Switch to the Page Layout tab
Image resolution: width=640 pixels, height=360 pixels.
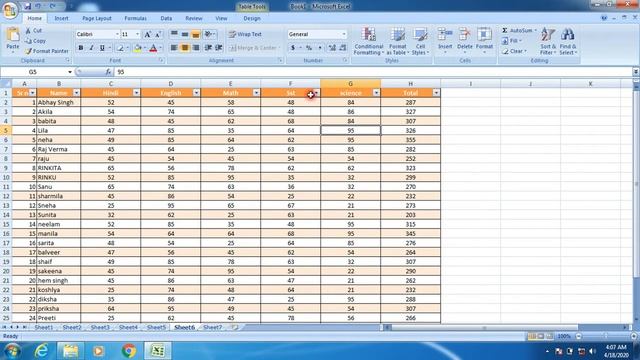97,18
